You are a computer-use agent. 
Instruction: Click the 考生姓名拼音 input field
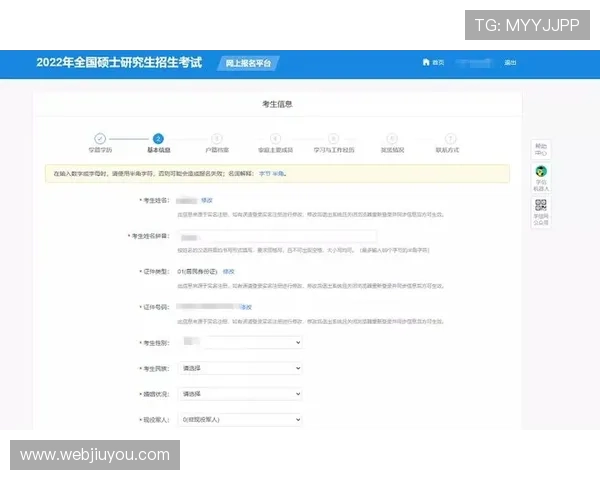click(x=277, y=237)
